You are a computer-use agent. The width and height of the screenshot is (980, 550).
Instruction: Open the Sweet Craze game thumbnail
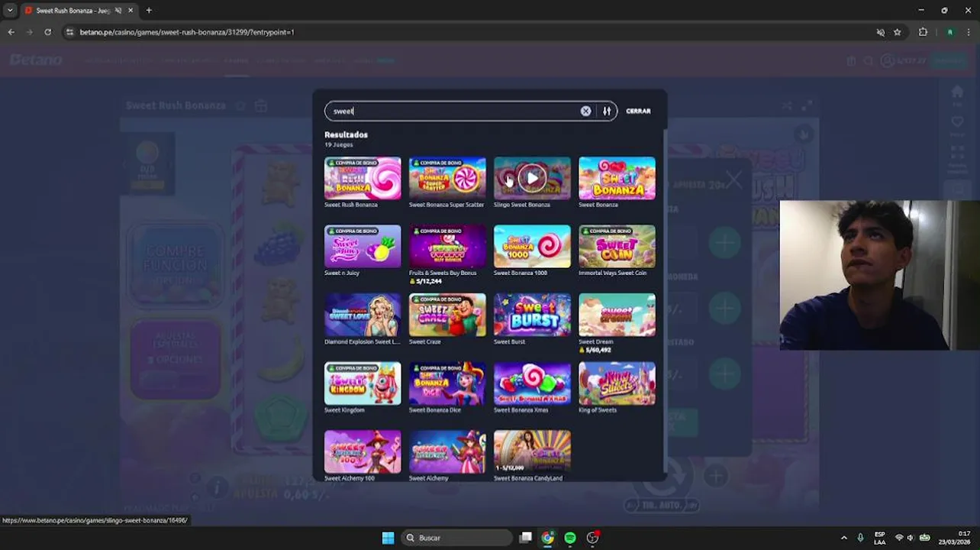447,315
